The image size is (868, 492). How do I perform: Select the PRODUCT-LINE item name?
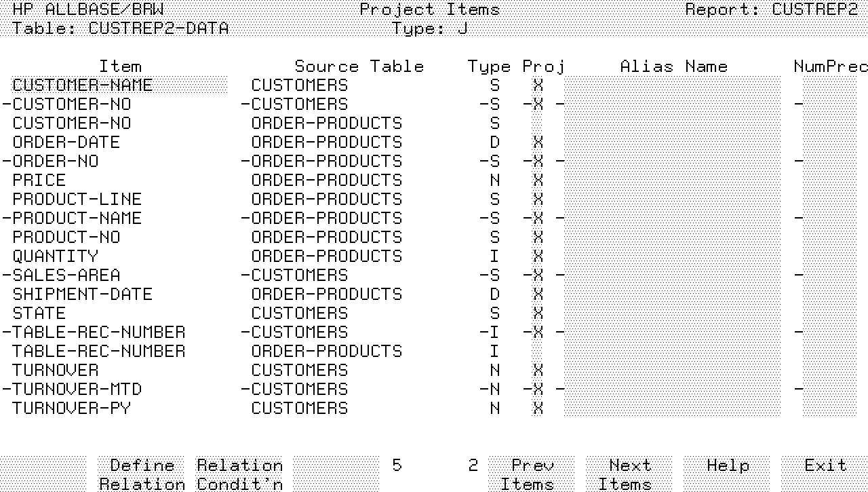77,200
